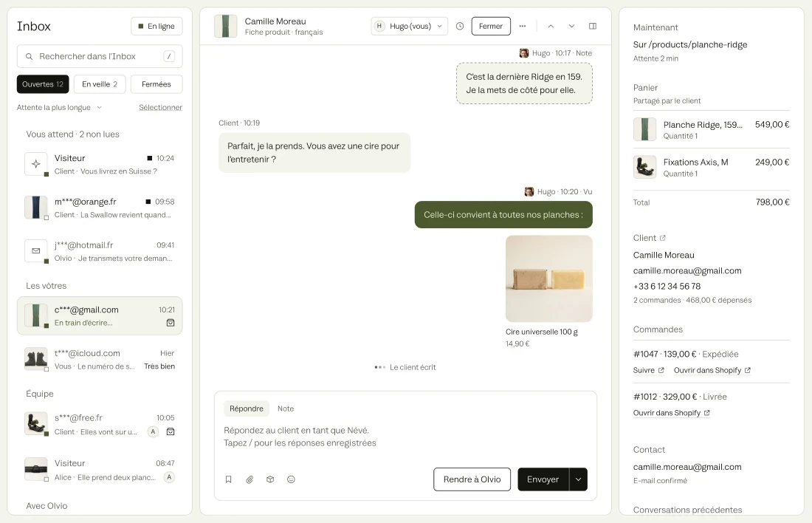Switch to the Fermées tab
Screen dimensions: 812x523
click(156, 84)
